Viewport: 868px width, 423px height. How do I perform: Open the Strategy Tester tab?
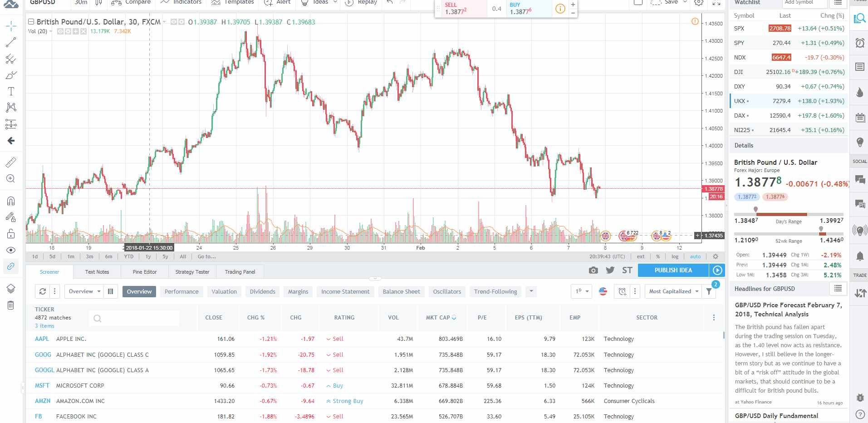coord(192,272)
